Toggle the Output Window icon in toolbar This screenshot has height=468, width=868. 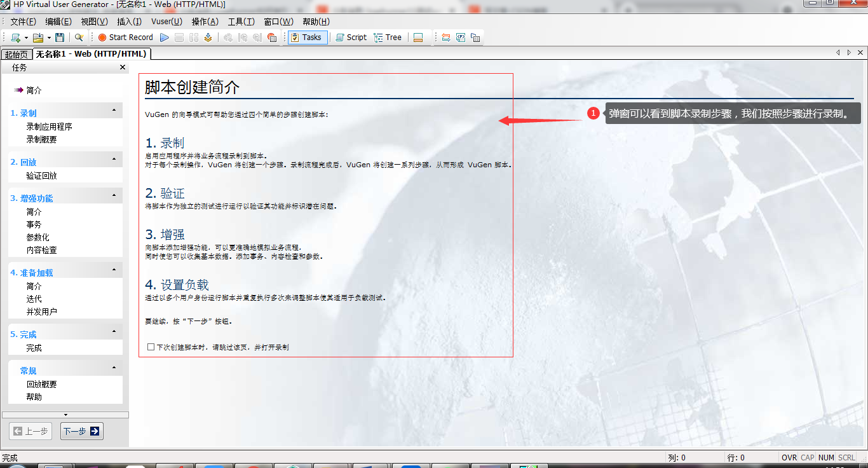[x=418, y=38]
